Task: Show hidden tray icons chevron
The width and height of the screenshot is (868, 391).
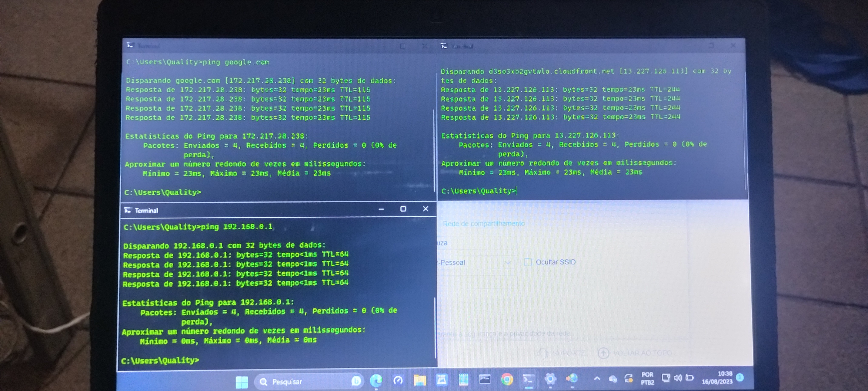Action: 597,378
